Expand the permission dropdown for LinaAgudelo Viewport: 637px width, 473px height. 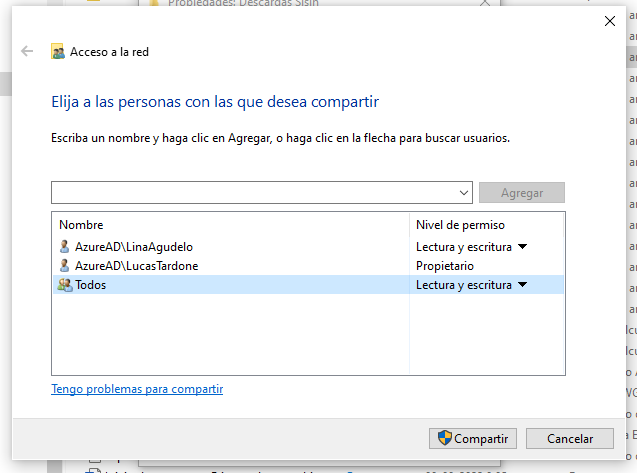522,246
